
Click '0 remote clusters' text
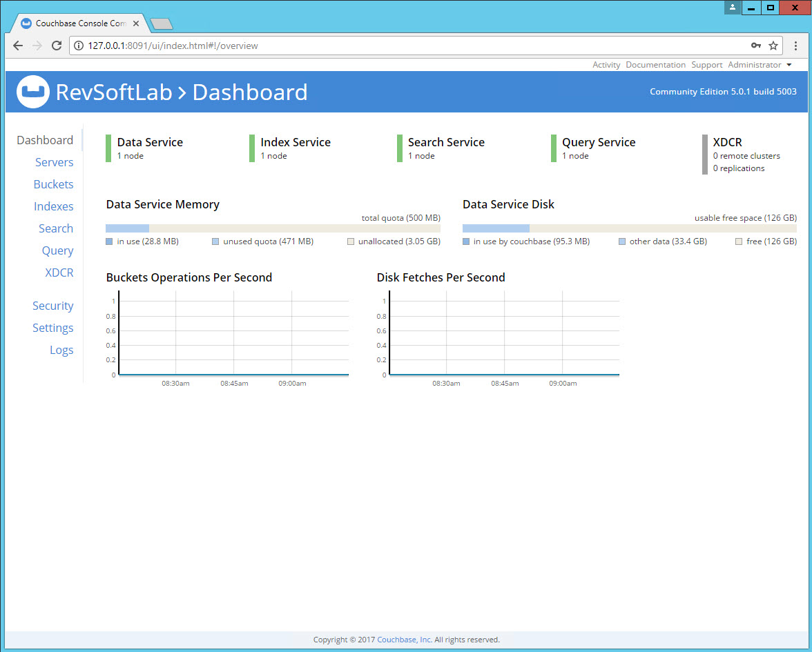point(746,156)
